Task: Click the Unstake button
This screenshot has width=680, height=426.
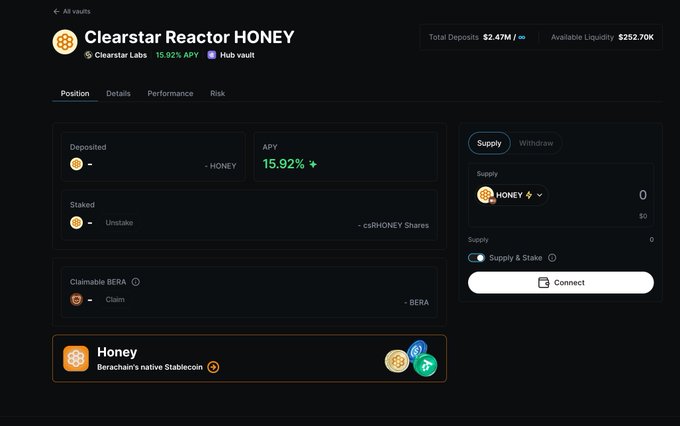Action: click(x=119, y=223)
